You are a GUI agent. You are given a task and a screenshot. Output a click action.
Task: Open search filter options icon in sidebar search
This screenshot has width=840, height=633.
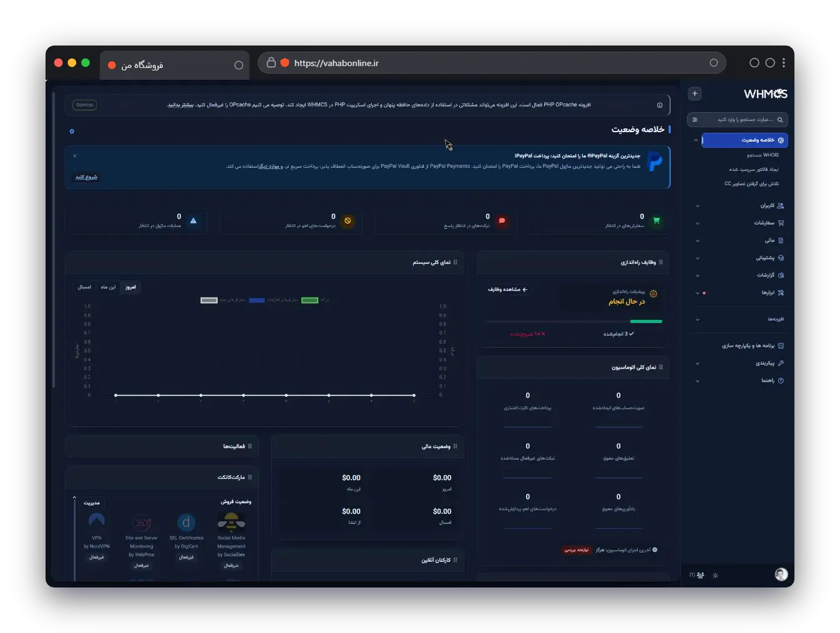tap(695, 120)
